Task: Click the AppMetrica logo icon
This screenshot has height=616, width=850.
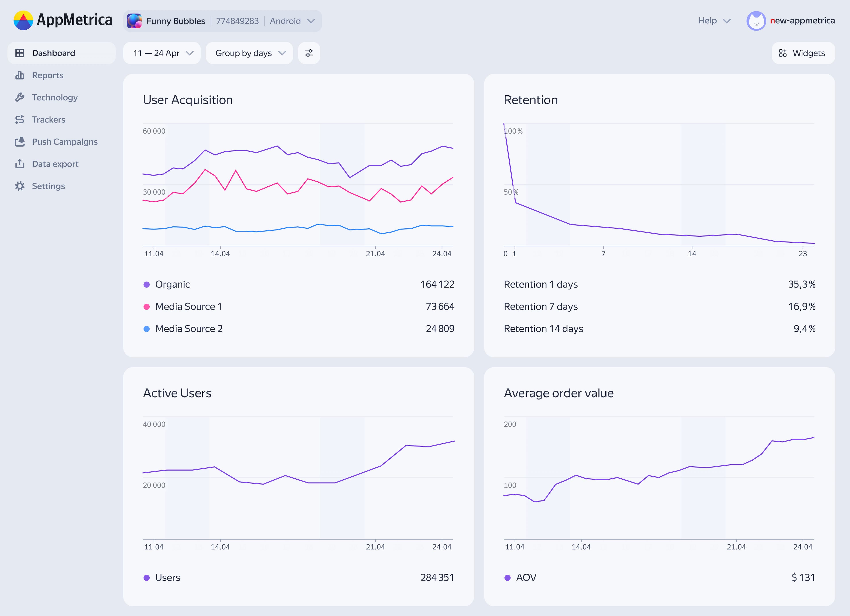Action: click(23, 21)
